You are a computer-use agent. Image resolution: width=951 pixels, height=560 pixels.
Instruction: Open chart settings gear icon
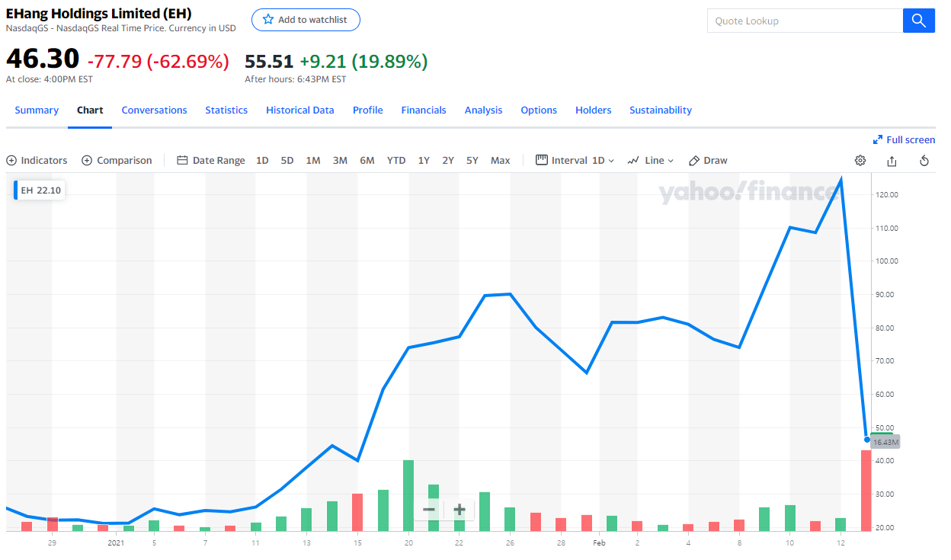tap(860, 160)
